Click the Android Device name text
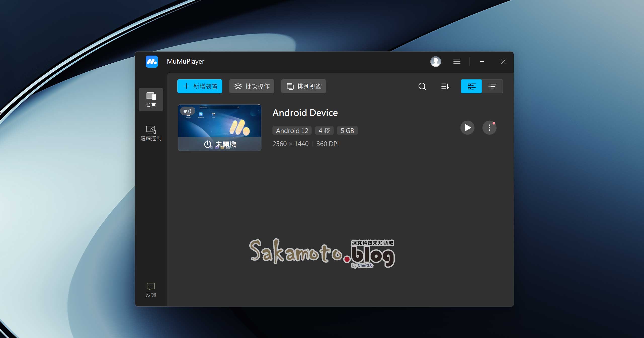Screen dimensions: 644x338 (305, 113)
